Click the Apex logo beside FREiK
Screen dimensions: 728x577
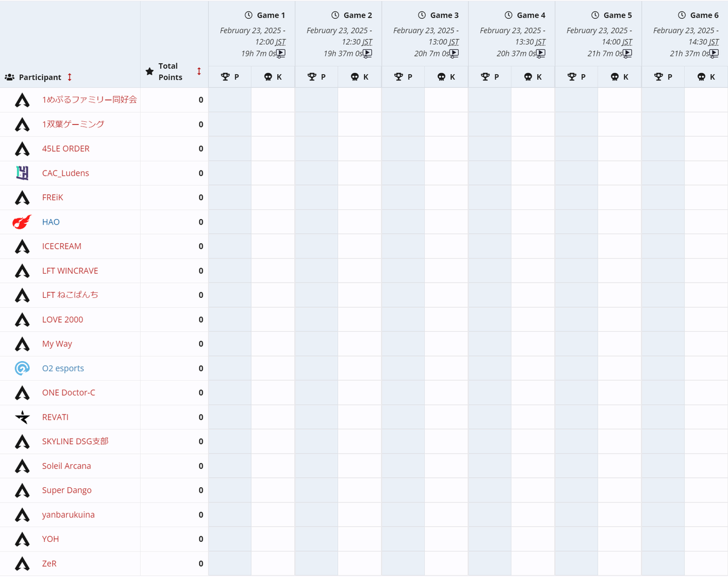22,198
